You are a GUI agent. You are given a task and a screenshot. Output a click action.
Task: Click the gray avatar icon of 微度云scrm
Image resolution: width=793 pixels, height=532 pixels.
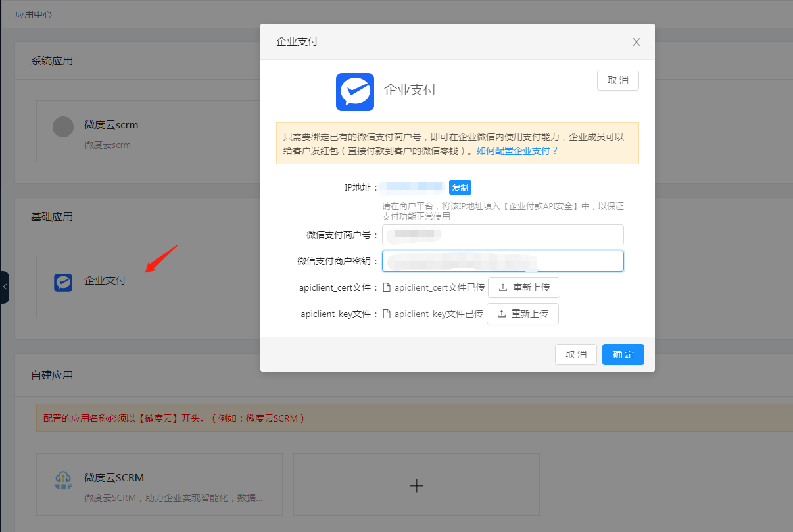pos(63,127)
